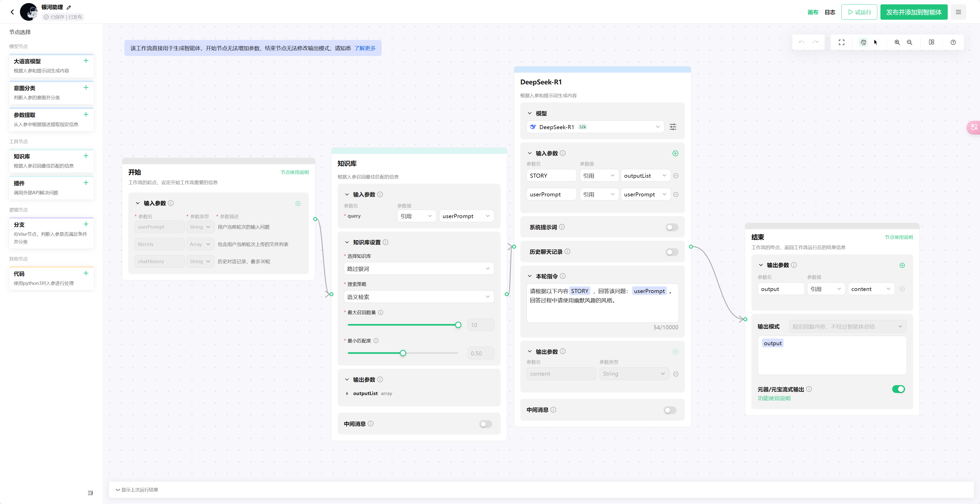Enable the 系统提示词 toggle

click(x=672, y=227)
